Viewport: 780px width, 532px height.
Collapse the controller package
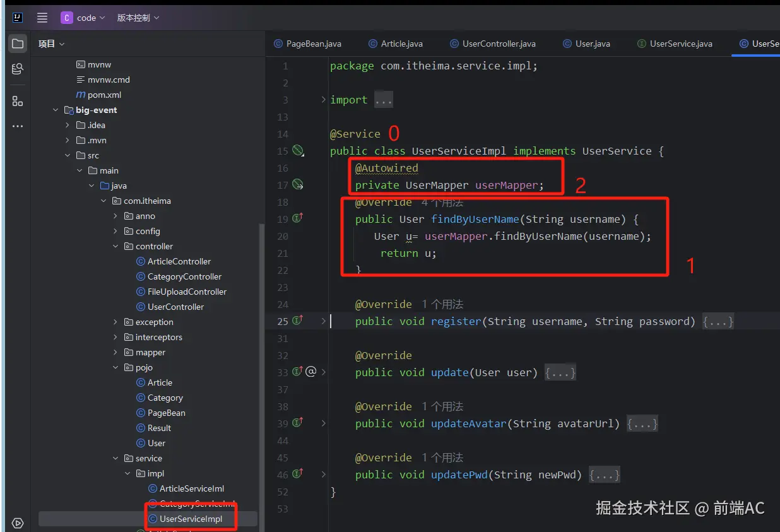(115, 246)
